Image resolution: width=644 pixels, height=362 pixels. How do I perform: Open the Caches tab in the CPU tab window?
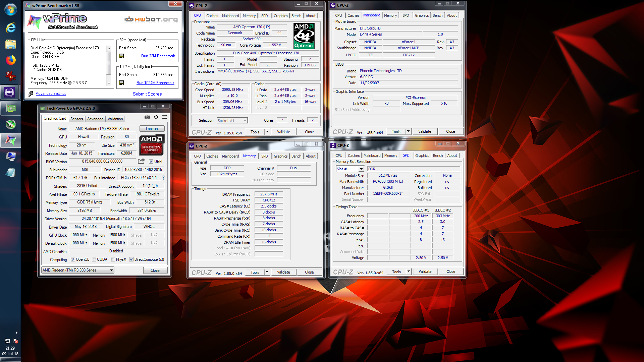coord(212,16)
